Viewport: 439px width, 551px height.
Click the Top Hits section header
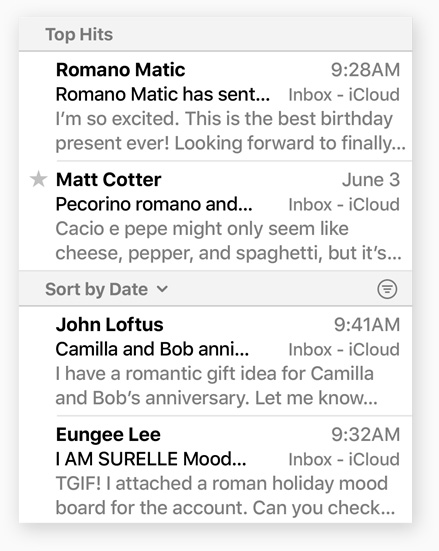[x=215, y=34]
